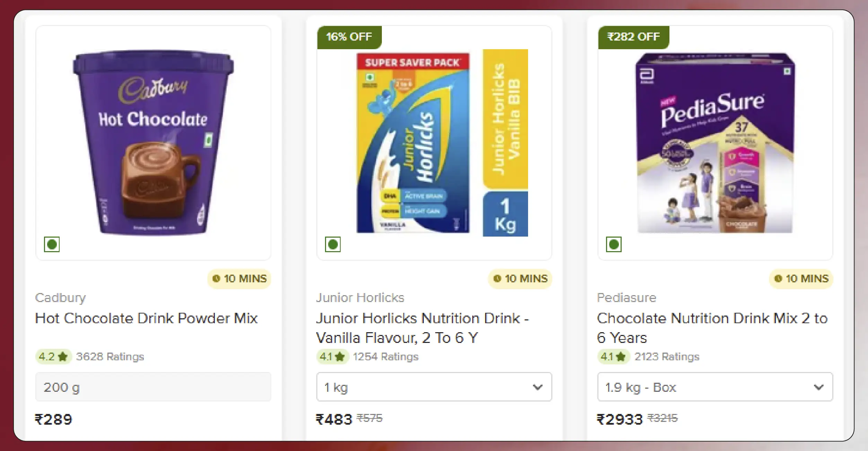Image resolution: width=868 pixels, height=451 pixels.
Task: Open Hot Chocolate Drink Powder Mix product title
Action: click(x=146, y=318)
